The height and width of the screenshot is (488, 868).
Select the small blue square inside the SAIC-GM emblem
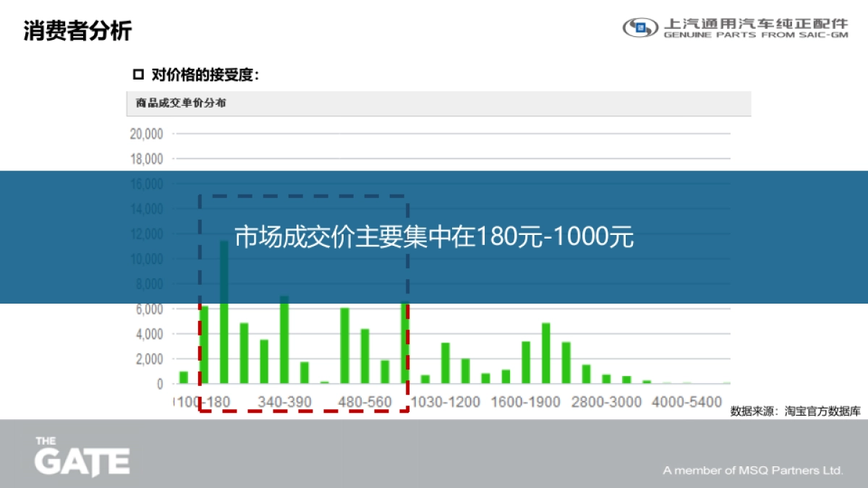tap(639, 28)
